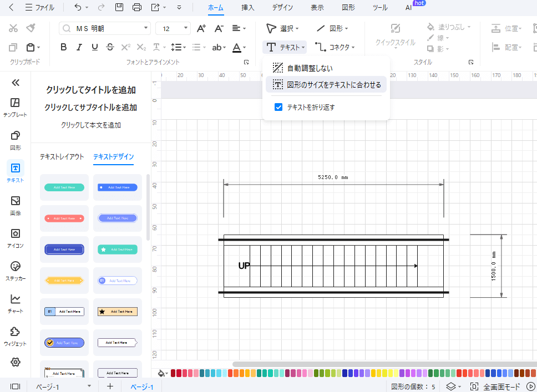Open the ウィジェット sidebar panel
537x392 pixels.
(x=15, y=337)
